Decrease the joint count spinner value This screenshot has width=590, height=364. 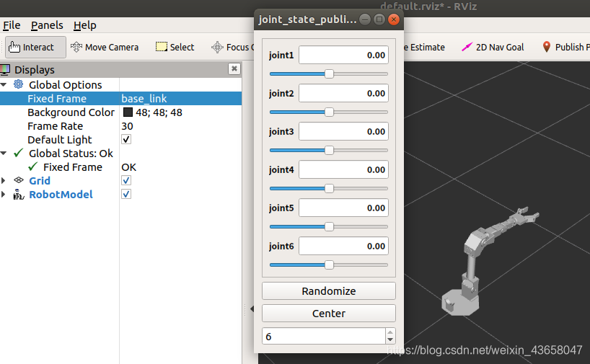[x=390, y=340]
